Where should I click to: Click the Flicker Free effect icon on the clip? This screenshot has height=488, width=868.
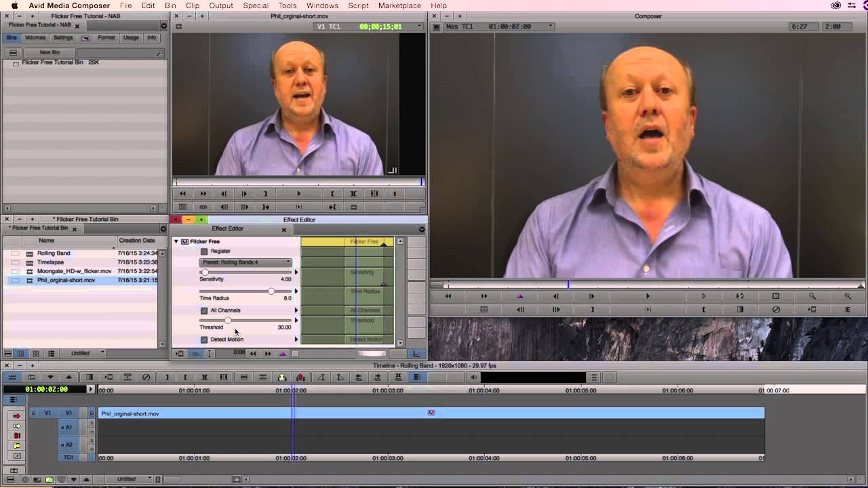pyautogui.click(x=431, y=413)
